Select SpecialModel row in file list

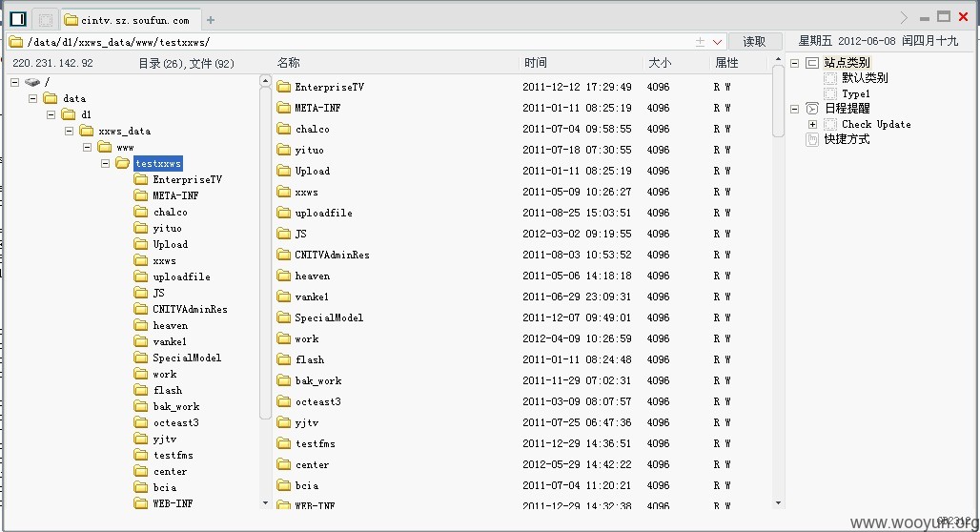(521, 317)
